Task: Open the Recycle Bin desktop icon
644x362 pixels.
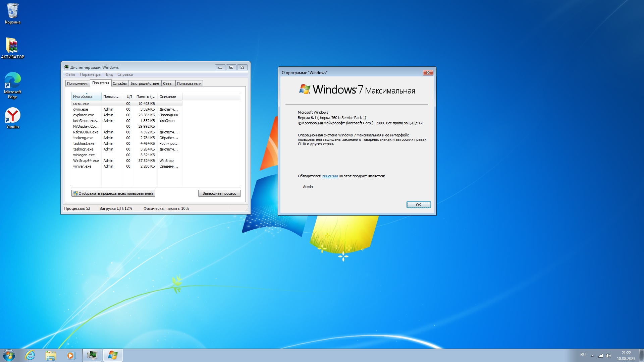Action: [12, 13]
